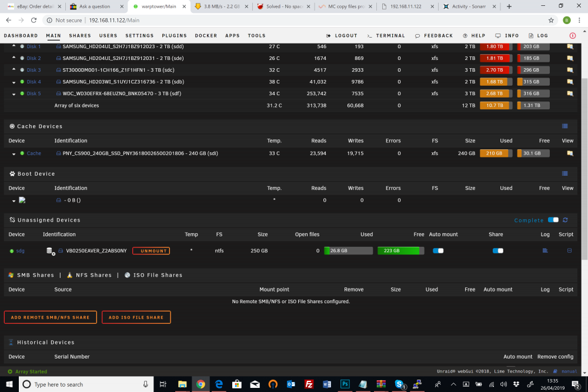Browse Disk 2 contents via view icon
The image size is (588, 392).
coord(570,58)
